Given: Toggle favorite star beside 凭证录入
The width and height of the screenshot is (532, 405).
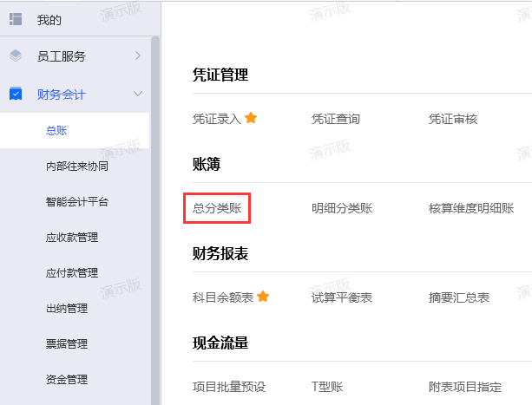Looking at the screenshot, I should pyautogui.click(x=251, y=118).
